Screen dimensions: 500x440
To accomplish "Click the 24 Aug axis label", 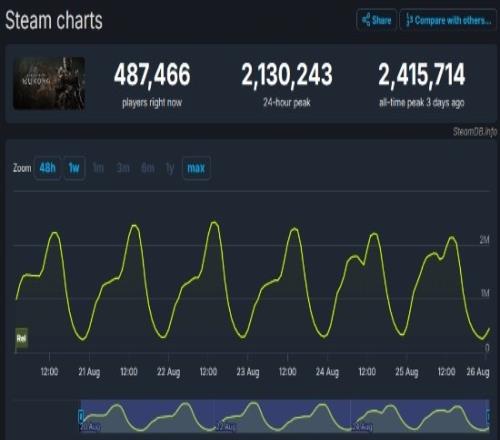I will point(327,372).
